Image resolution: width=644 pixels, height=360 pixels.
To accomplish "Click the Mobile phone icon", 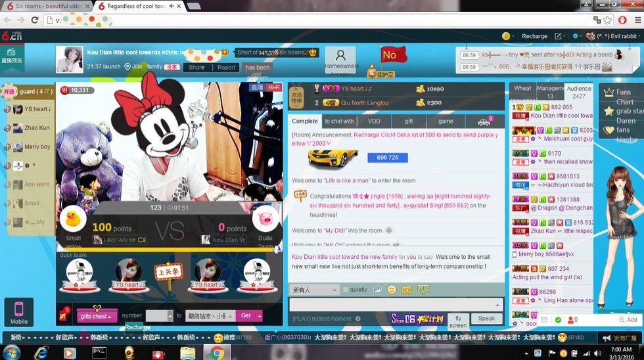I will tap(19, 313).
